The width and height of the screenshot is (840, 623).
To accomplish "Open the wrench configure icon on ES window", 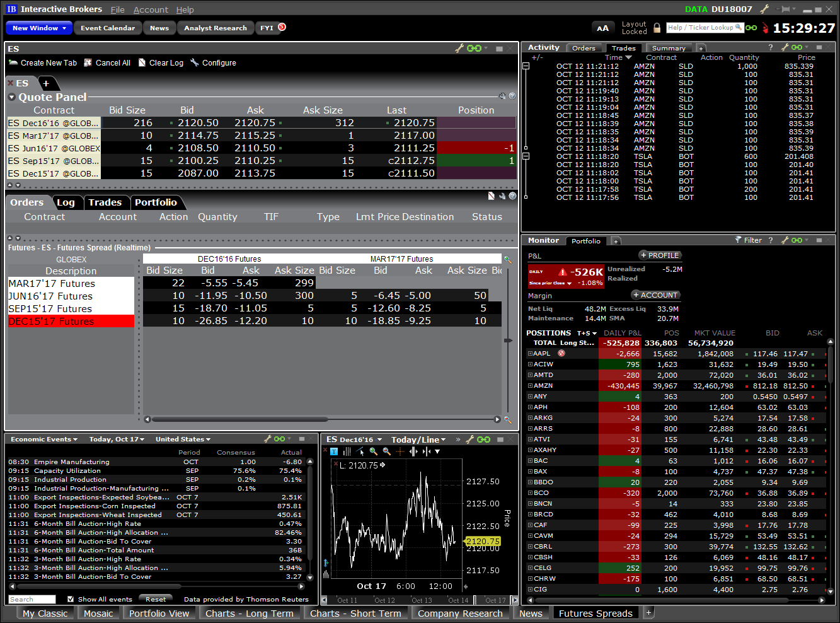I will coord(459,48).
